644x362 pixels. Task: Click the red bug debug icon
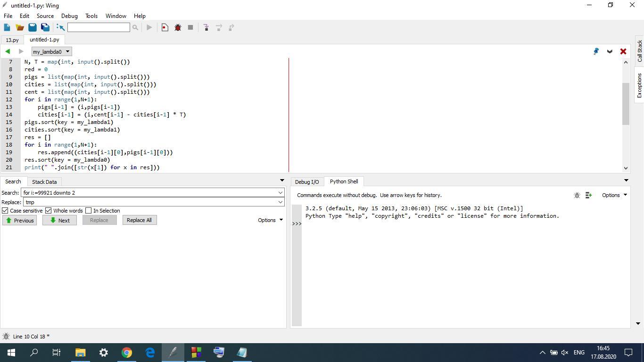click(x=178, y=27)
